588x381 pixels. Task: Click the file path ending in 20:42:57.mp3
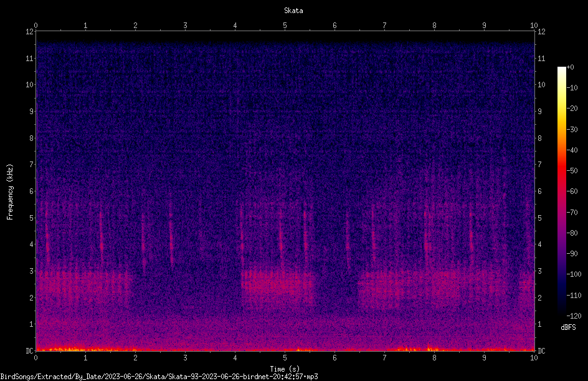159,377
